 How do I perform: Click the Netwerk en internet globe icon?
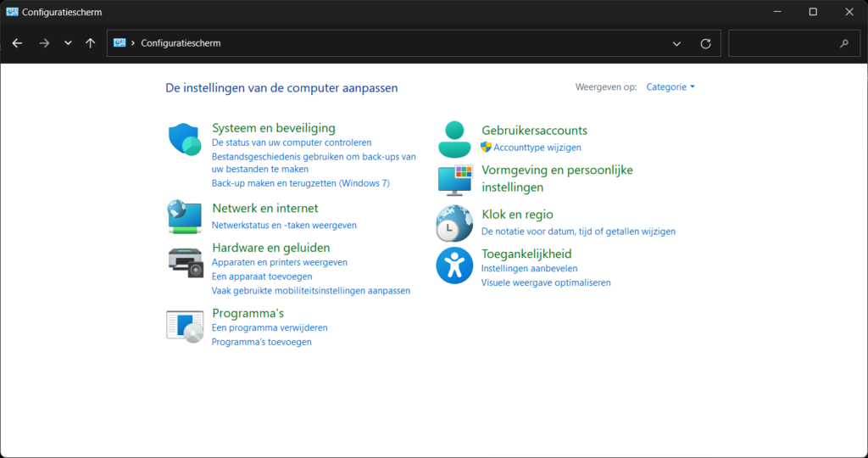(184, 216)
